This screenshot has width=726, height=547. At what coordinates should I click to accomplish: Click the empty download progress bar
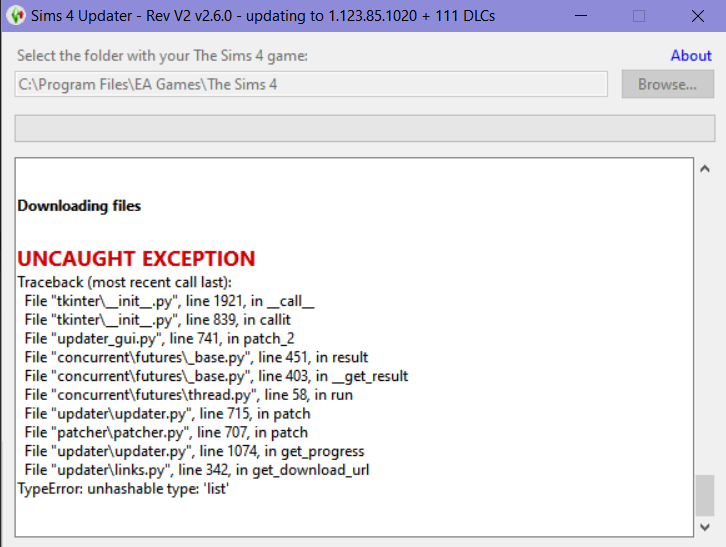363,129
